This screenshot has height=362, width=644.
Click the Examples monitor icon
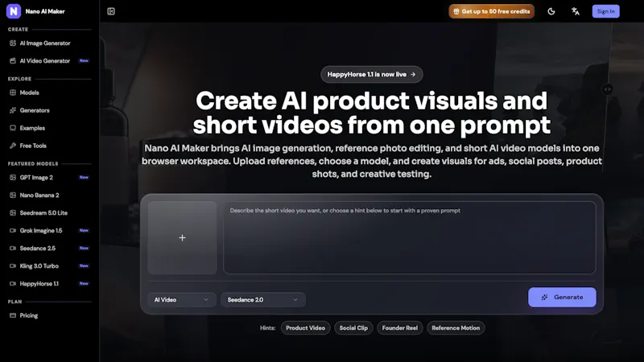pos(13,128)
